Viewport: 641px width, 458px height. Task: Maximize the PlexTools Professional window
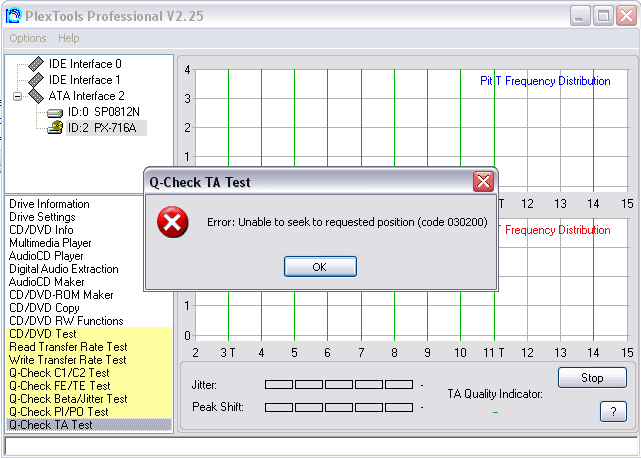tap(603, 16)
